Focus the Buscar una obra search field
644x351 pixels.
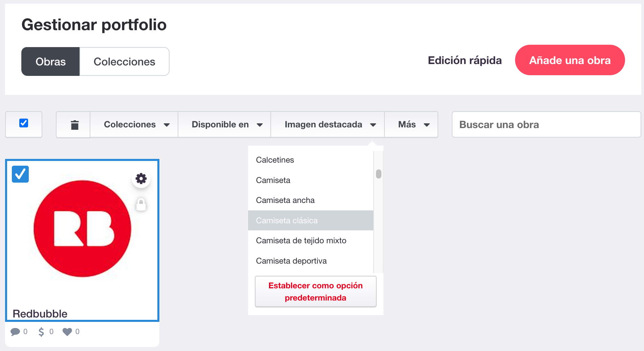point(546,124)
